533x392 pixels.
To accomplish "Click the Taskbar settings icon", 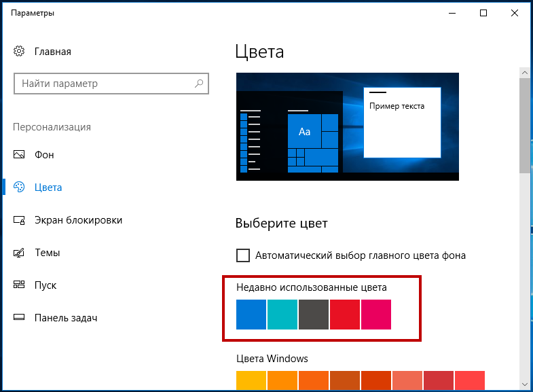I will tap(20, 318).
